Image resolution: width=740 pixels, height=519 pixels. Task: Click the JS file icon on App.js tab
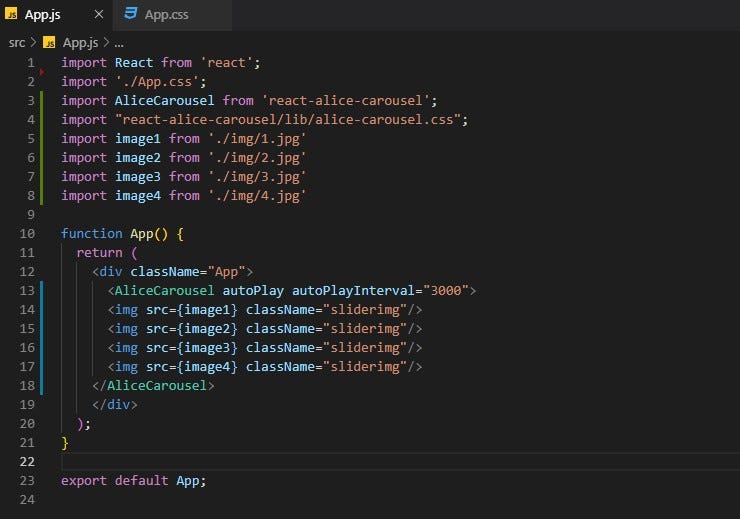click(x=11, y=14)
